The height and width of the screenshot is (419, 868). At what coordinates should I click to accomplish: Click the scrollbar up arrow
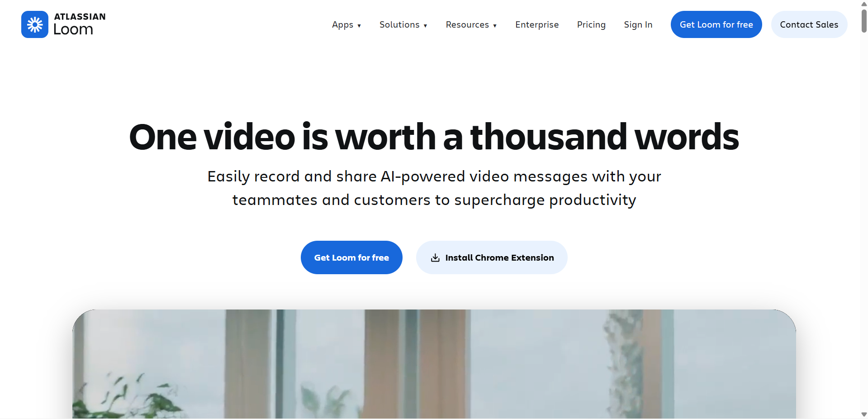pos(864,4)
